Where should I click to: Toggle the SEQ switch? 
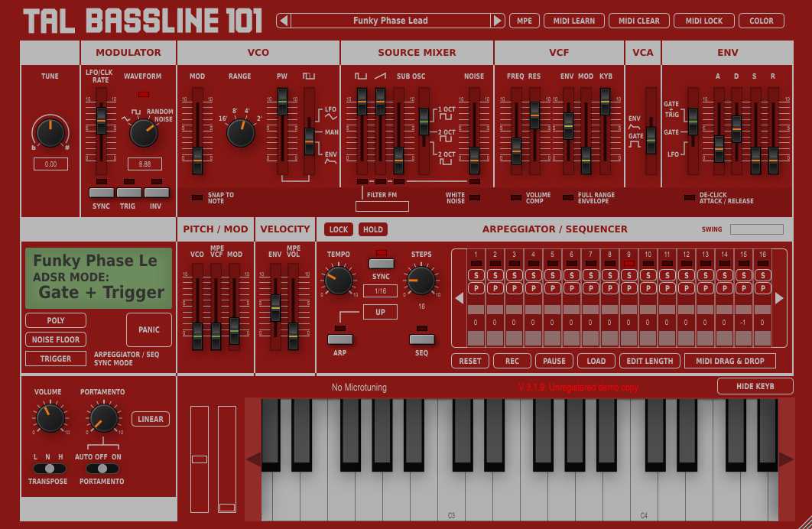pyautogui.click(x=422, y=339)
